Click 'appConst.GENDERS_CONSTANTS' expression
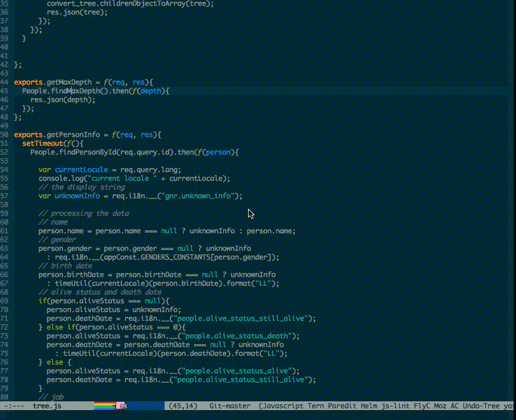 coord(157,257)
